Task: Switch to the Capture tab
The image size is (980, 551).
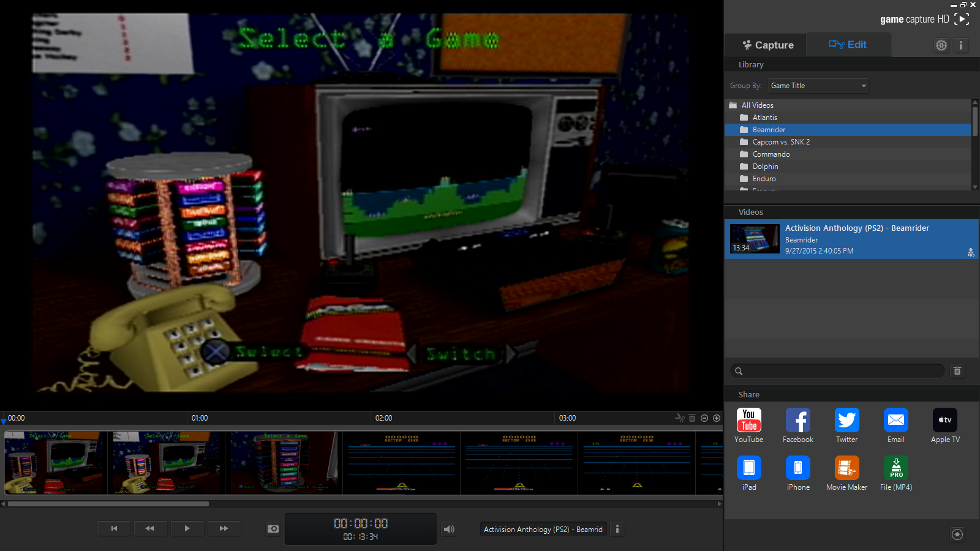Action: (767, 45)
